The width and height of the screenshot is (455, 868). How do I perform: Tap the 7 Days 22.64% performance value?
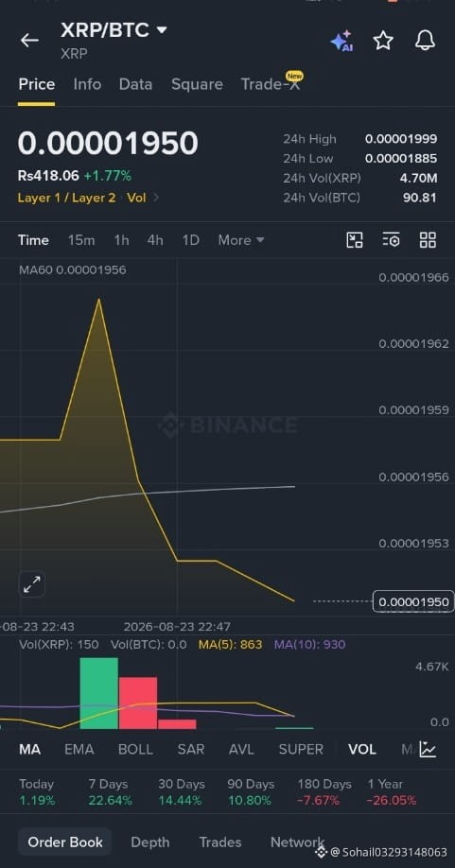pos(110,801)
